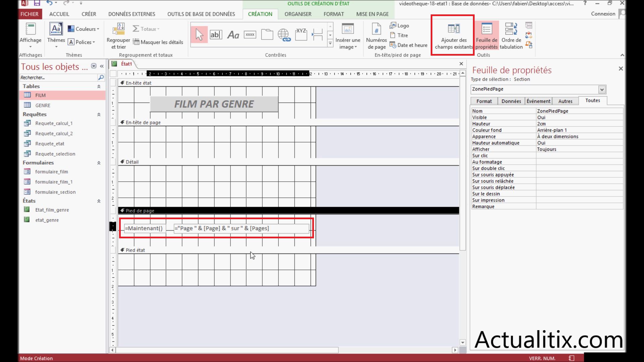644x362 pixels.
Task: Open the Tous les objets dropdown
Action: tap(94, 66)
